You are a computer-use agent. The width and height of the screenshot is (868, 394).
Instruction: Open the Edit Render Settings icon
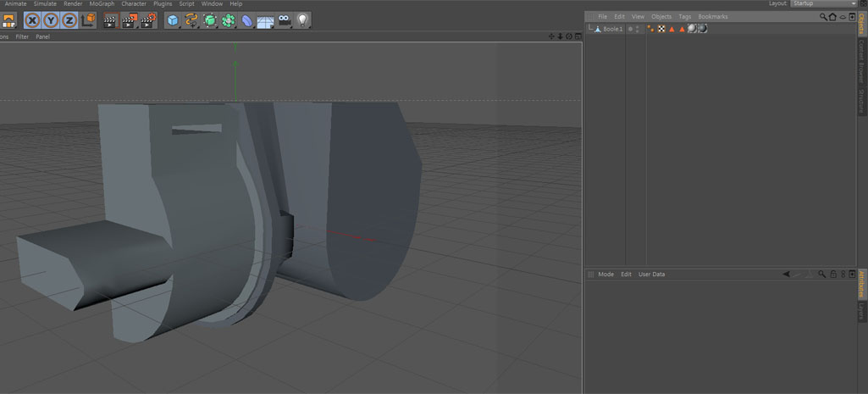[x=148, y=20]
